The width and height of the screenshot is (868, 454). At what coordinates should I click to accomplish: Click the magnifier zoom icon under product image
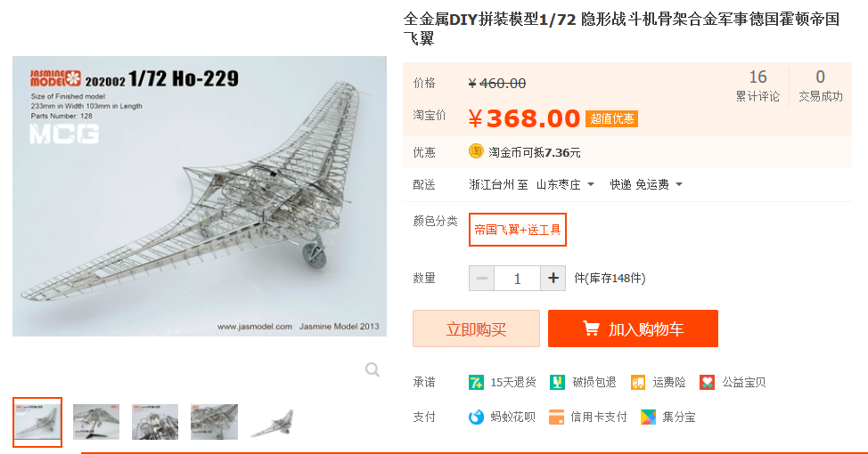[373, 369]
